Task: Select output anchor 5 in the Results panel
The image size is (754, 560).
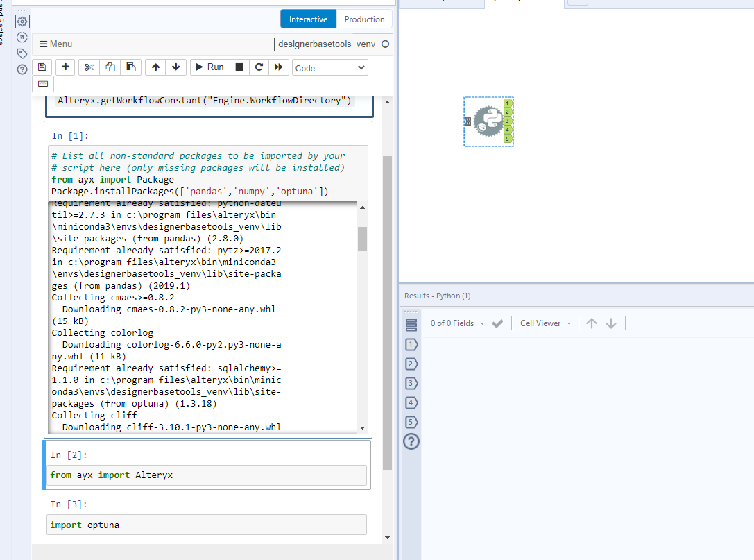Action: (x=411, y=422)
